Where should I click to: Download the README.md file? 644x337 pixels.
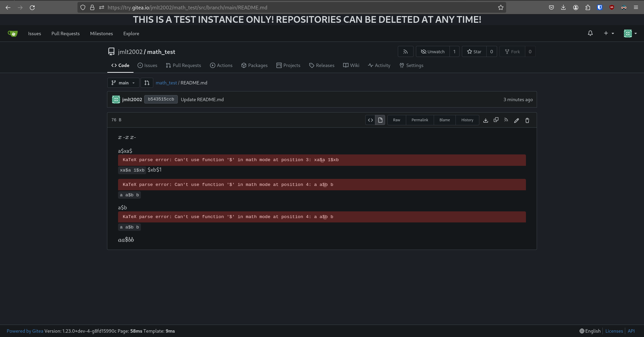tap(485, 120)
